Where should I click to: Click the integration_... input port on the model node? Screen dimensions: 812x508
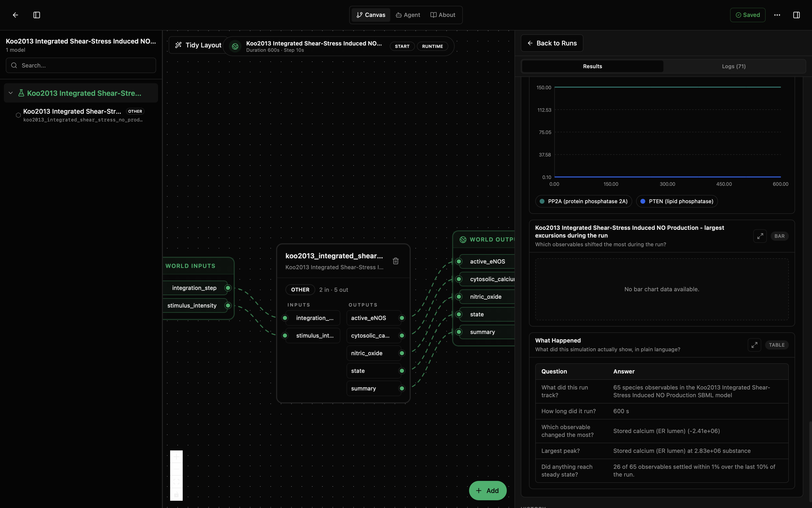285,318
